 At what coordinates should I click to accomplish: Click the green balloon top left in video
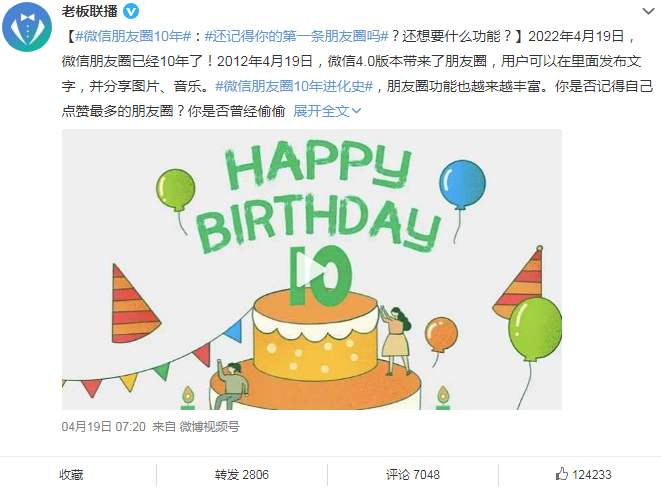(176, 190)
